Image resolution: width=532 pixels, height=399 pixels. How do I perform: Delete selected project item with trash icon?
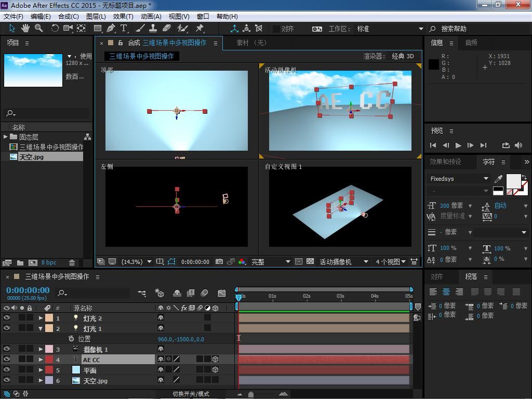pos(72,262)
